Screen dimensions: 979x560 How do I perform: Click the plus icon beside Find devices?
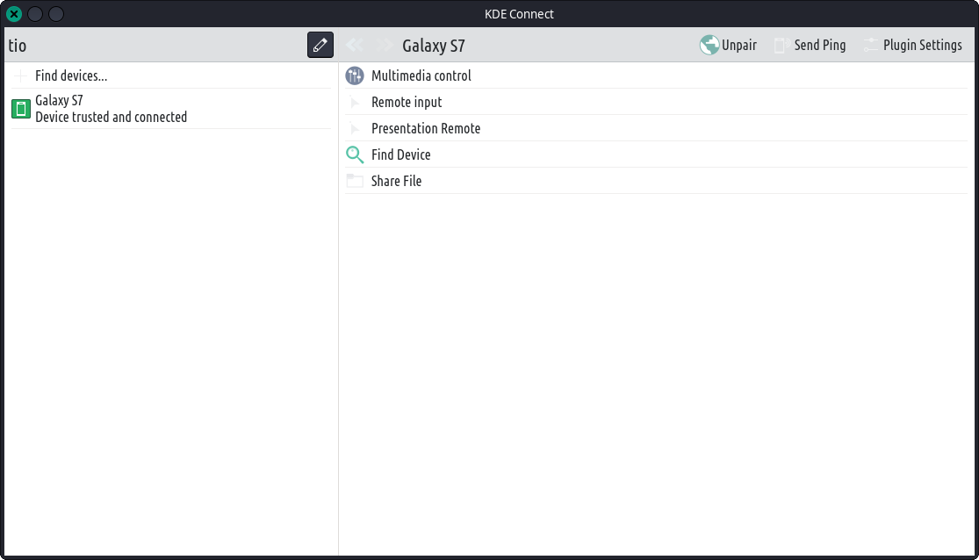coord(20,76)
